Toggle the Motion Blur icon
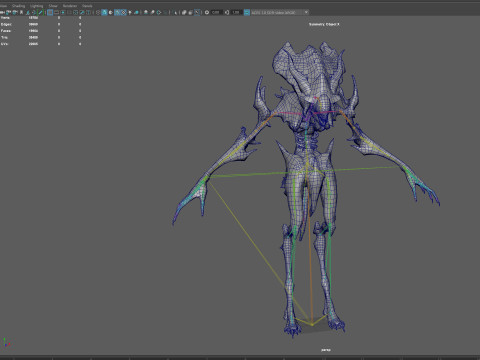This screenshot has width=480, height=360. coord(152,12)
